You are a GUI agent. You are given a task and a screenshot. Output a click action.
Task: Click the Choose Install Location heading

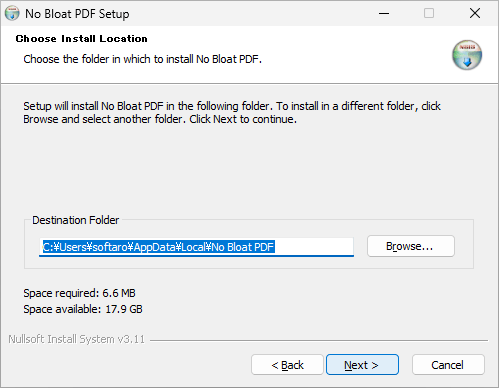click(x=81, y=39)
